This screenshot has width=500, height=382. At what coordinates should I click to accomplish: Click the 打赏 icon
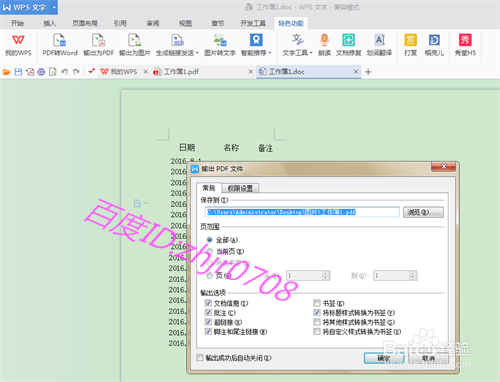pos(410,45)
